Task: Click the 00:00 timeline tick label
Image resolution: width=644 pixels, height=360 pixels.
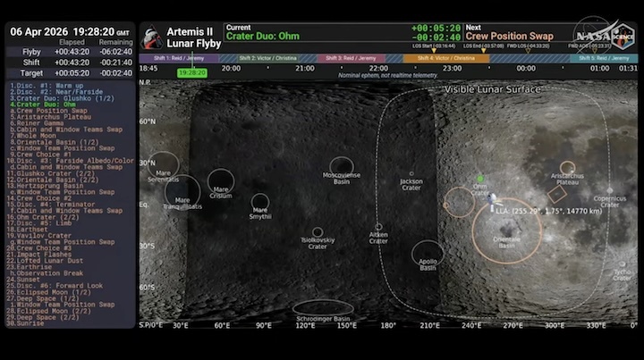Action: [x=526, y=69]
